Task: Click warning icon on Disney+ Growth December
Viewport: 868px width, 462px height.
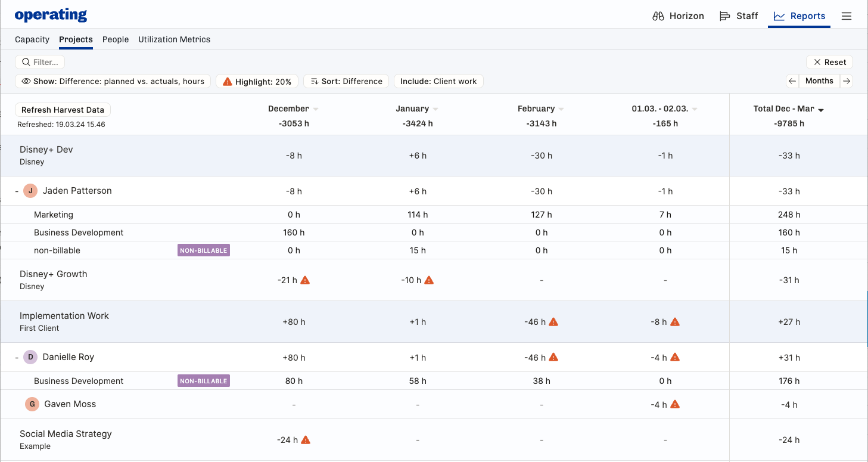Action: 305,280
